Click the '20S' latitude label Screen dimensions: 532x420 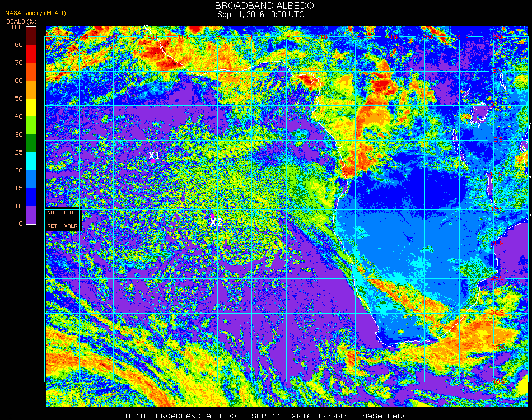[x=497, y=244]
